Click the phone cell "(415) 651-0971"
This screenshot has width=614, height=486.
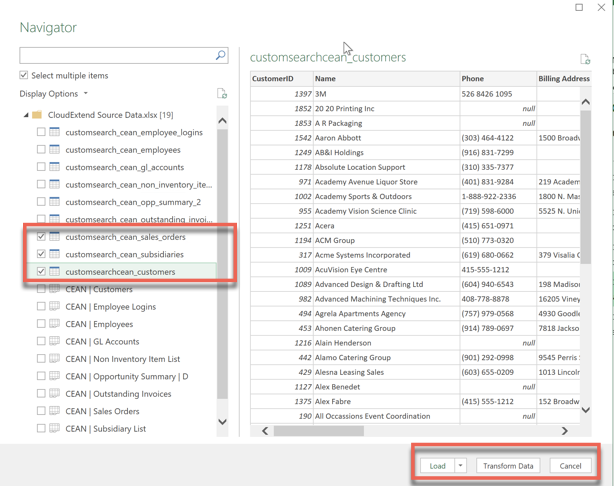[498, 226]
